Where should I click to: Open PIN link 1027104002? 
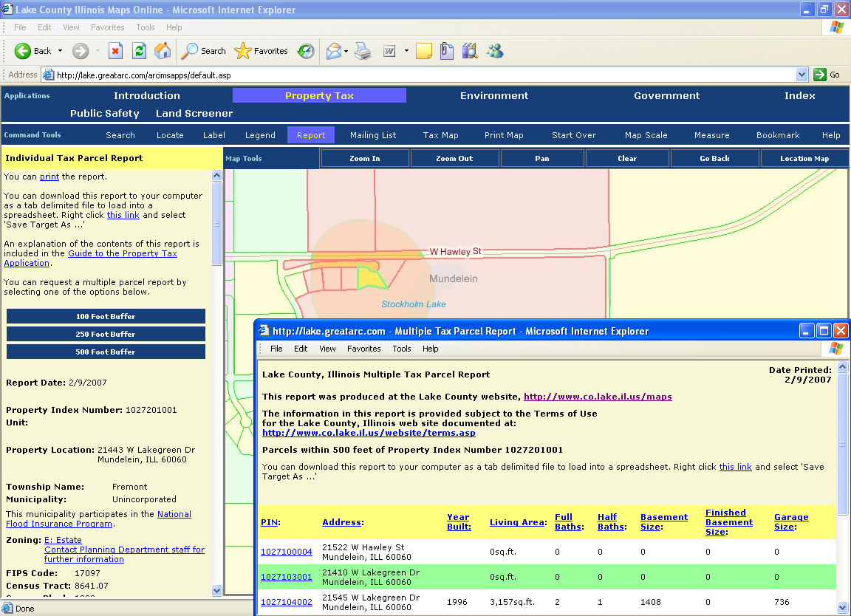click(287, 602)
